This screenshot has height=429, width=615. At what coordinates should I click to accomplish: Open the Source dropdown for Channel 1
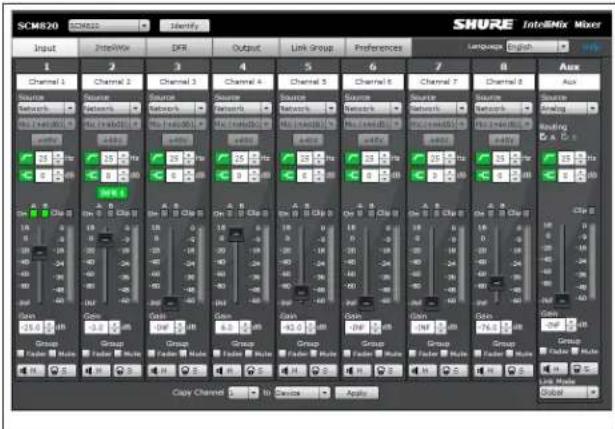click(47, 108)
